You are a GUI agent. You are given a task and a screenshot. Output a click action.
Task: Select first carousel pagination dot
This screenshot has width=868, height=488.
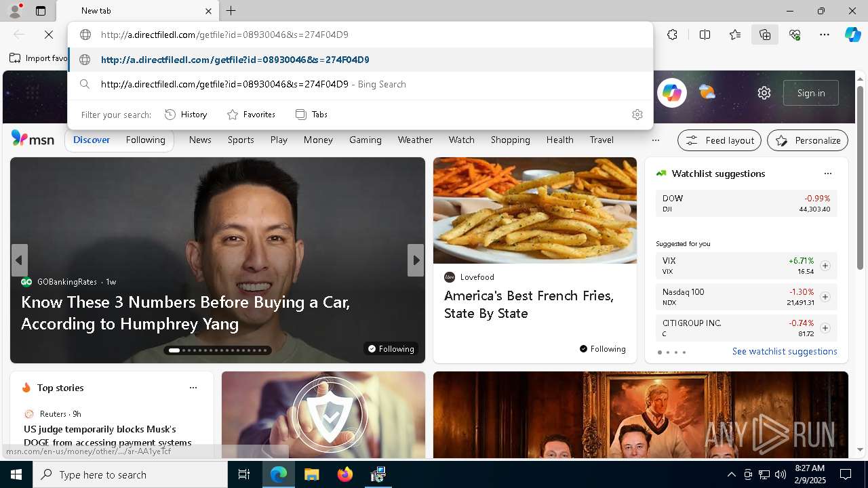174,350
